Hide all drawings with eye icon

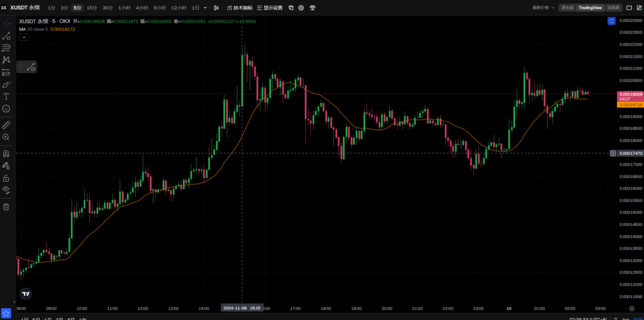pos(6,189)
